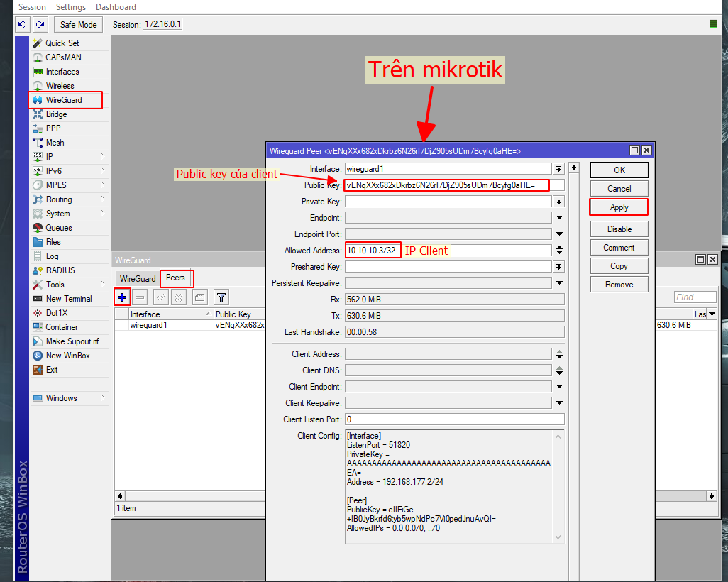Open New Terminal from the sidebar

(x=69, y=299)
